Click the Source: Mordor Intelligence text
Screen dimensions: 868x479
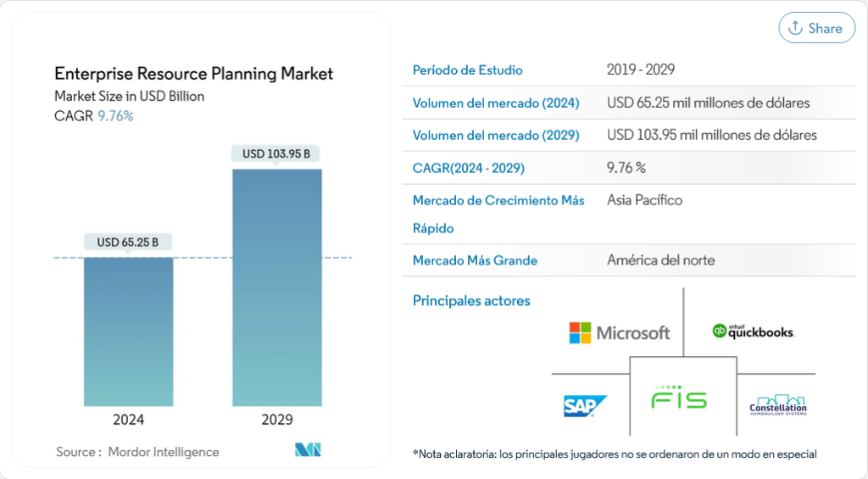137,452
